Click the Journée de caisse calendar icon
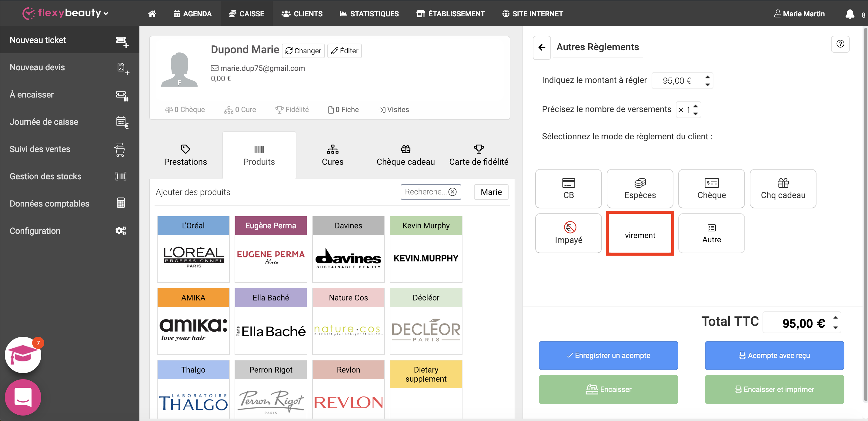This screenshot has height=421, width=868. click(122, 123)
